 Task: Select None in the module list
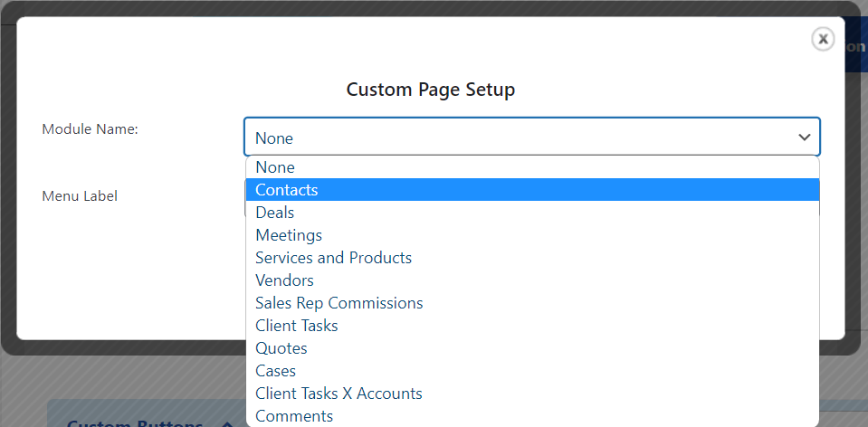click(532, 167)
